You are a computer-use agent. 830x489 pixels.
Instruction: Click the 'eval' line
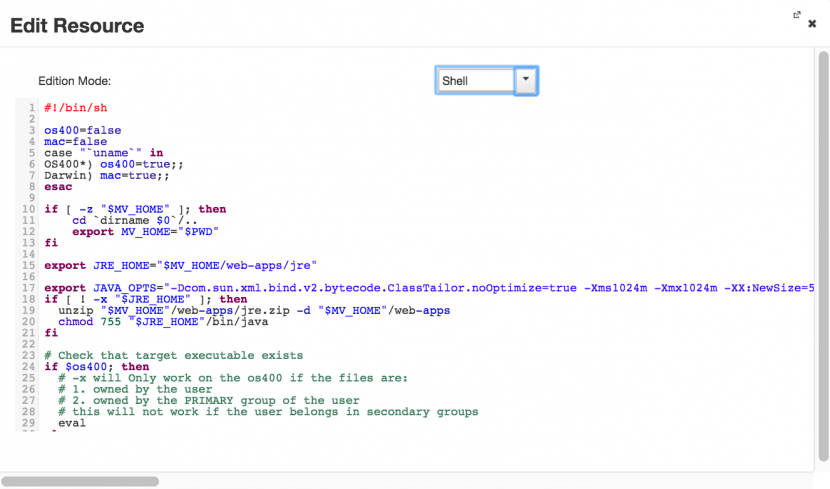point(72,423)
